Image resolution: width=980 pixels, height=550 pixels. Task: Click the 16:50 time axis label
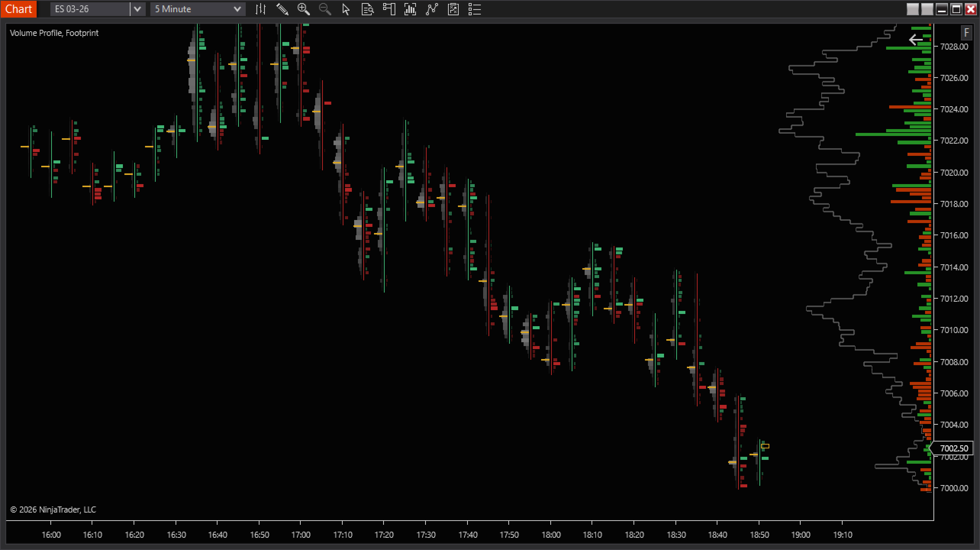point(260,535)
